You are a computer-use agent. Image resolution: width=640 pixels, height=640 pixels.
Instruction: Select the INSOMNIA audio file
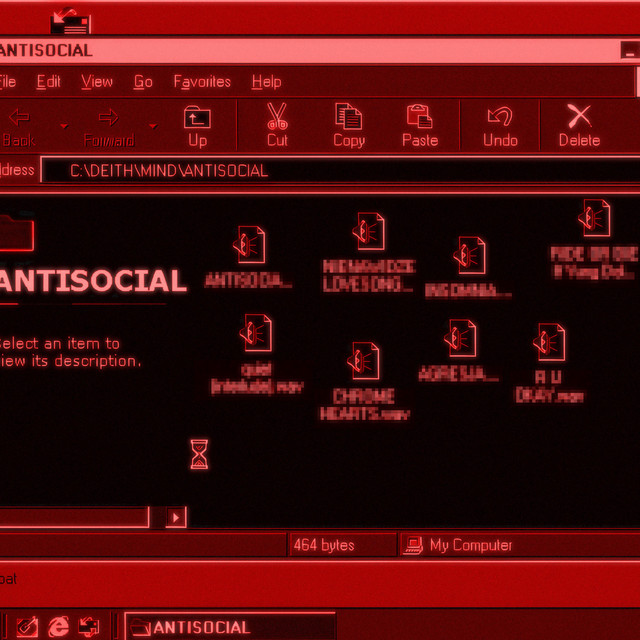tap(470, 256)
